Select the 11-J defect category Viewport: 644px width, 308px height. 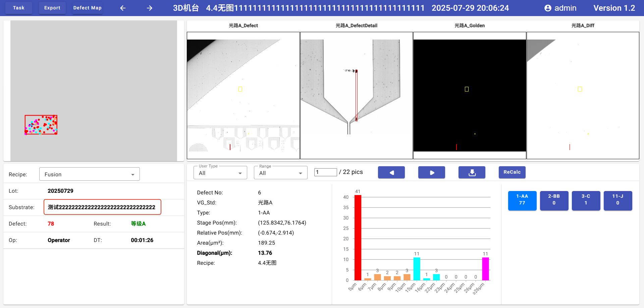pyautogui.click(x=618, y=200)
